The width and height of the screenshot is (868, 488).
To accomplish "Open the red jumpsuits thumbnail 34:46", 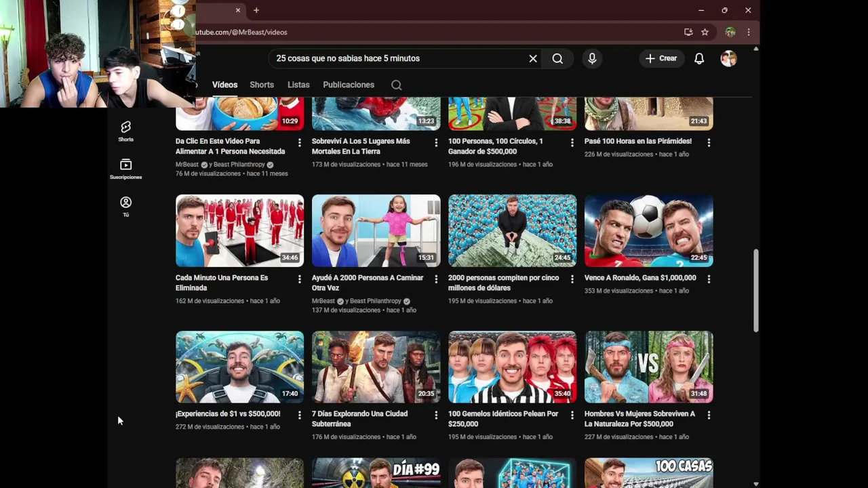I will click(240, 231).
